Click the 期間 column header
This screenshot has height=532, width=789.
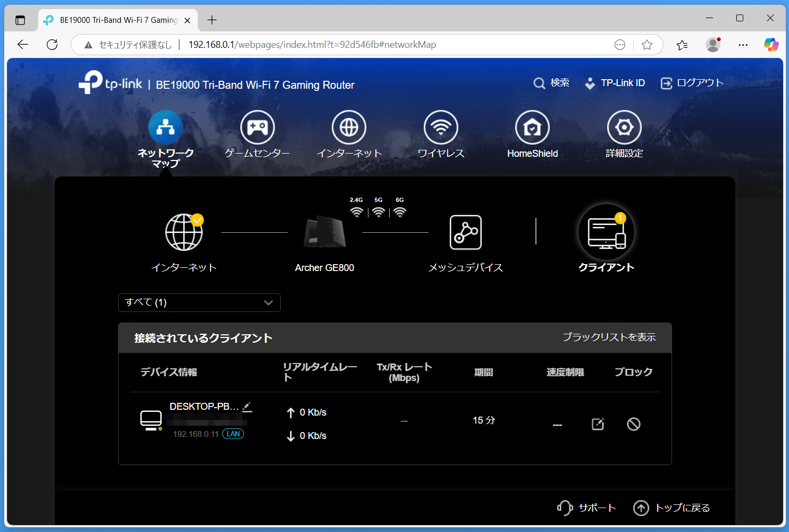(x=483, y=373)
